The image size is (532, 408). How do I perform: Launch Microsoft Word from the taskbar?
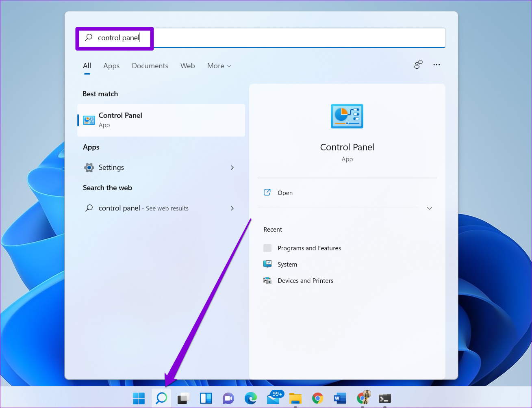coord(340,398)
